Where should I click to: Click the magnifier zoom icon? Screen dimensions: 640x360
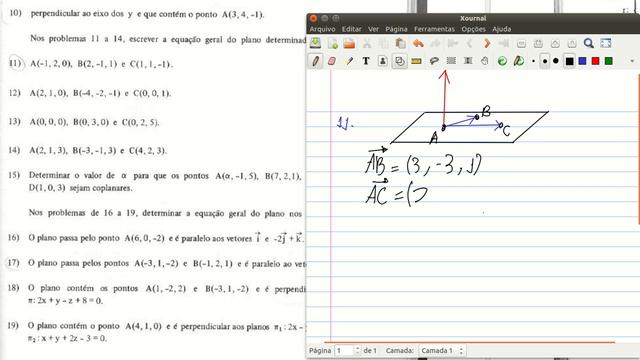click(589, 43)
